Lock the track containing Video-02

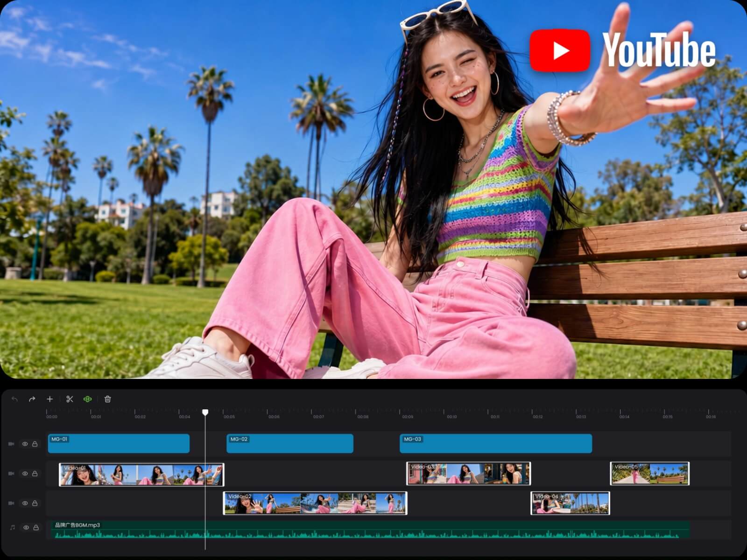35,503
